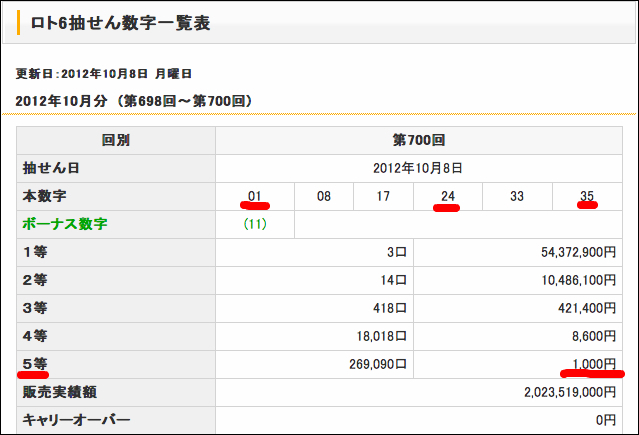Select the carryover 0円 value
This screenshot has width=639, height=435.
[x=606, y=420]
